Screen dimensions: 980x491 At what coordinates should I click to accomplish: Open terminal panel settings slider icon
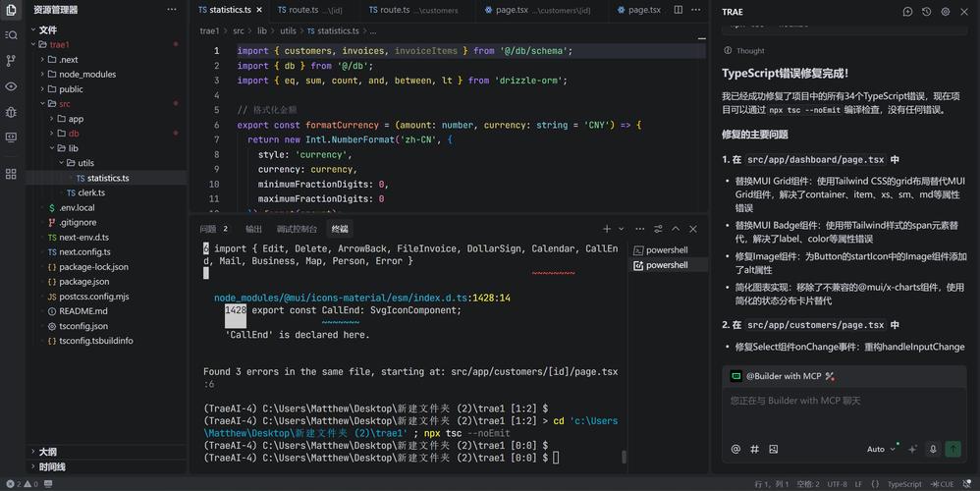click(658, 229)
